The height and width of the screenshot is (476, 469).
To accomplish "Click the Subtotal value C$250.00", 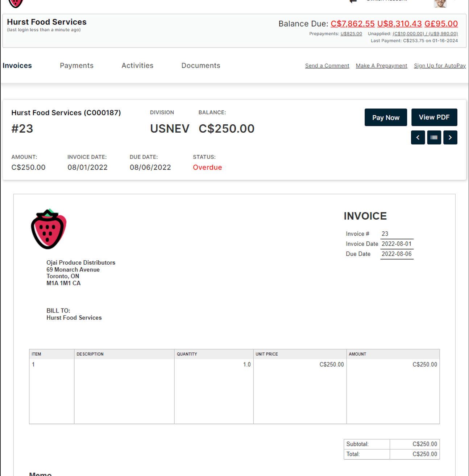I will click(425, 444).
